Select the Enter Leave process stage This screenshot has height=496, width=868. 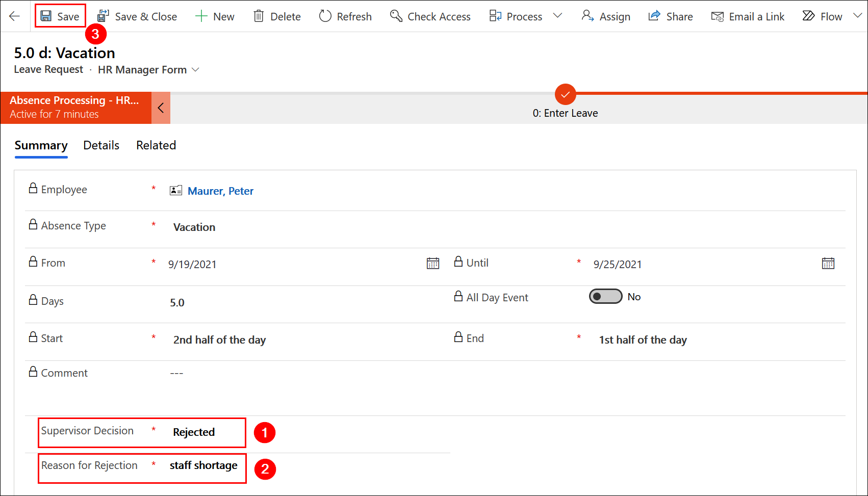(x=565, y=95)
